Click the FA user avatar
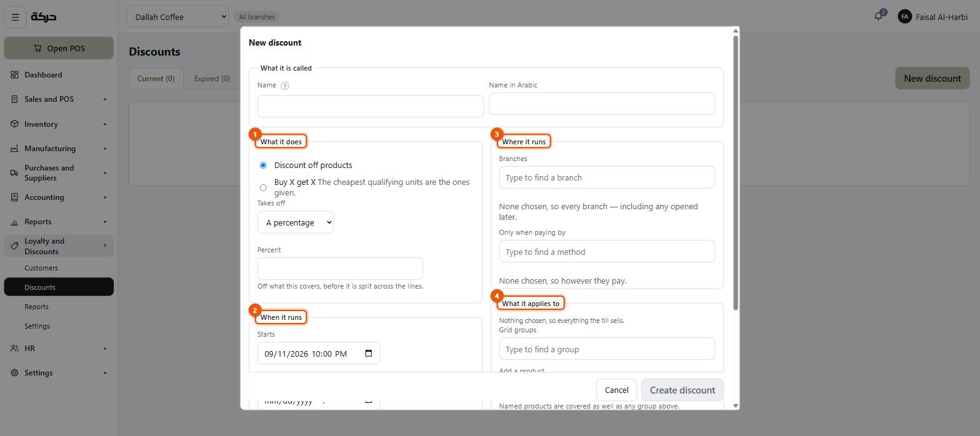The height and width of the screenshot is (436, 980). click(904, 17)
